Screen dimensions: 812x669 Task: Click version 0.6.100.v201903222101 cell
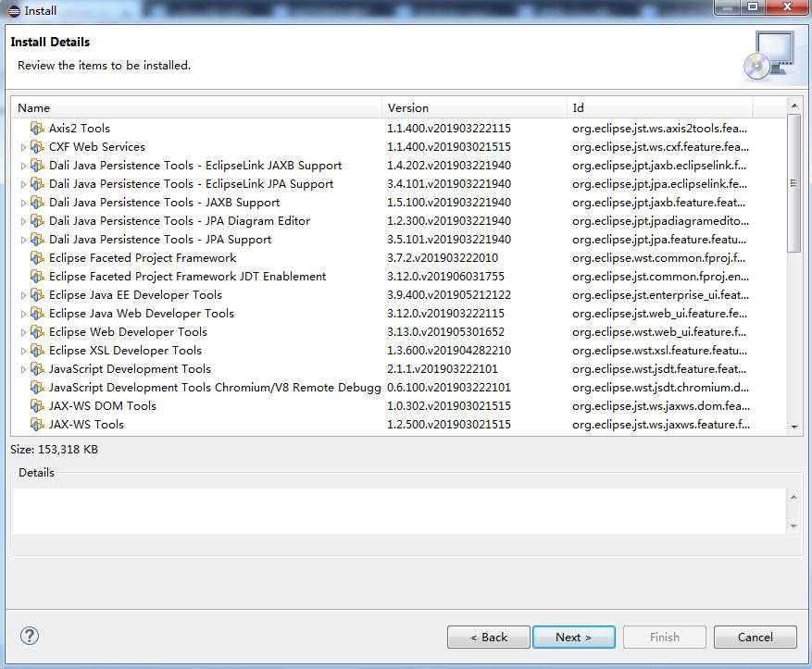449,388
